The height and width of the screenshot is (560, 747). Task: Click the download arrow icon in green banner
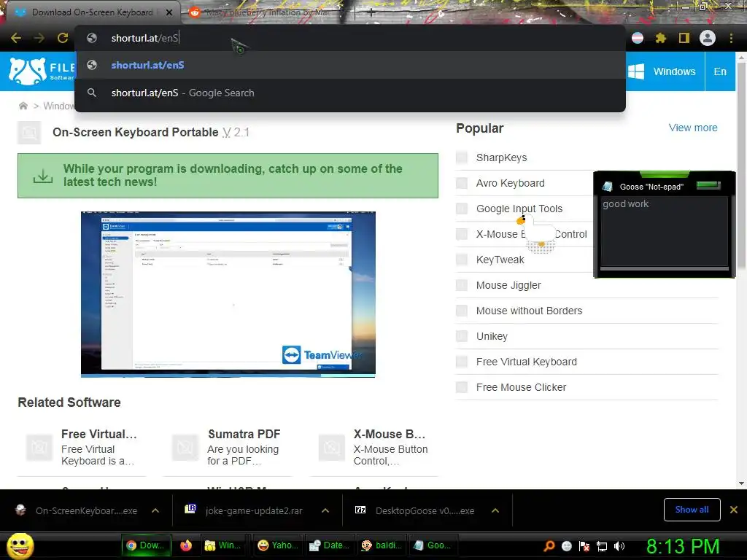(x=43, y=176)
